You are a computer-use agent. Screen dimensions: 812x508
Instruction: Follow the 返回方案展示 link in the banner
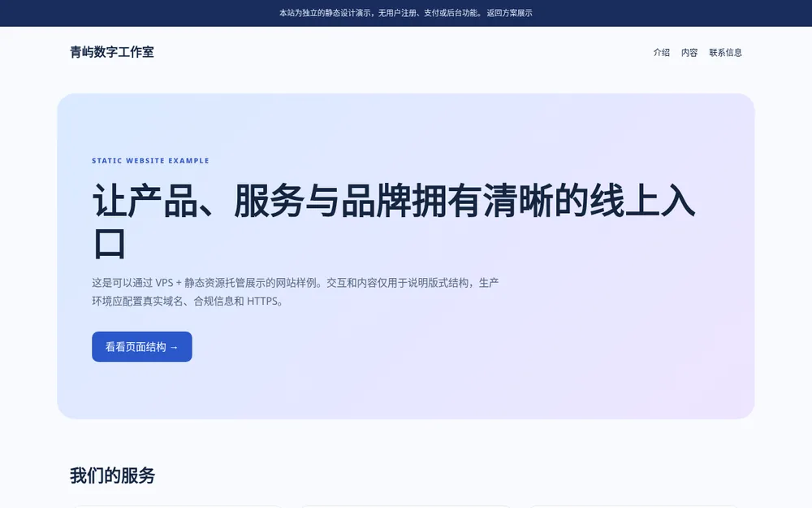(509, 13)
